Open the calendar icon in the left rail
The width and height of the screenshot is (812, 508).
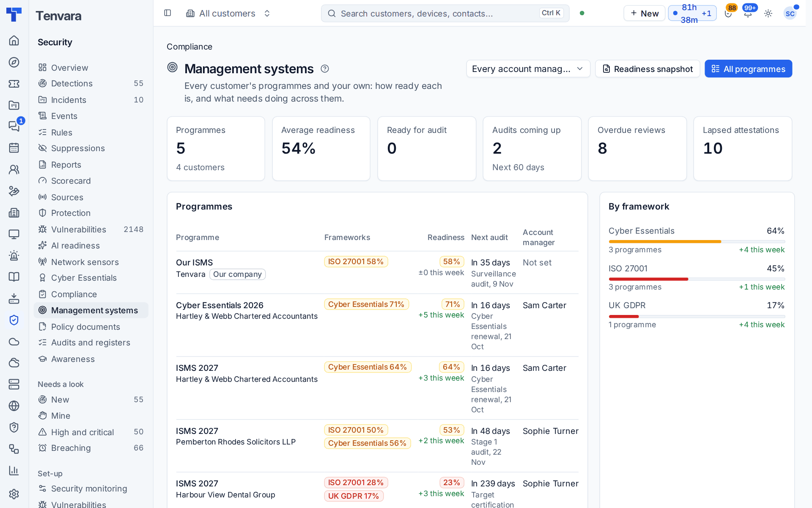pyautogui.click(x=14, y=148)
